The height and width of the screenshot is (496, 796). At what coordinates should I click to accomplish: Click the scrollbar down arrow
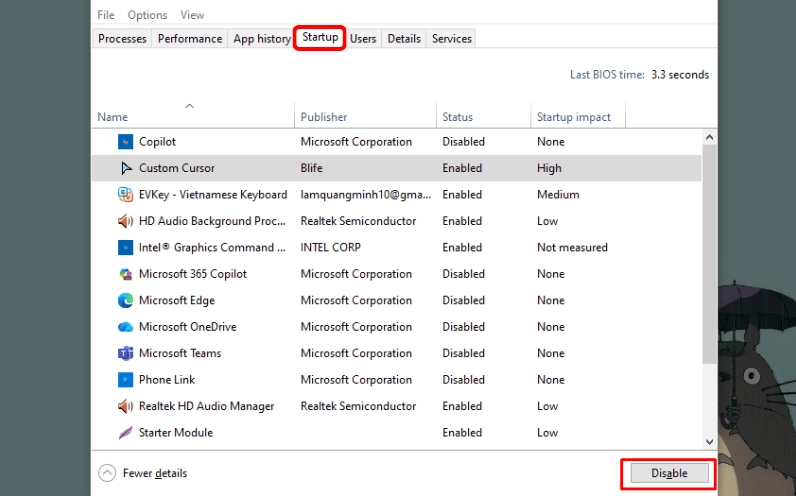coord(710,441)
